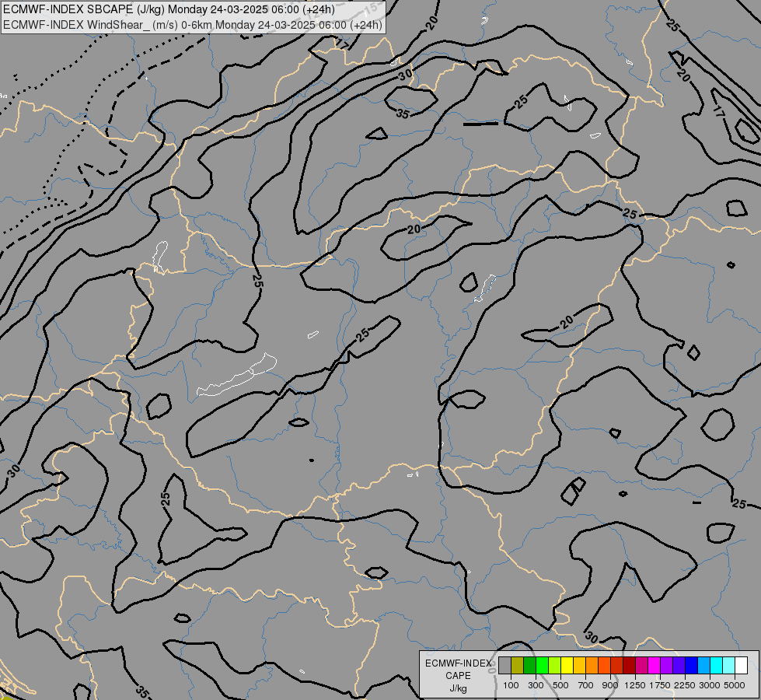Click the legend value 1250
This screenshot has width=761, height=700.
coord(635,685)
